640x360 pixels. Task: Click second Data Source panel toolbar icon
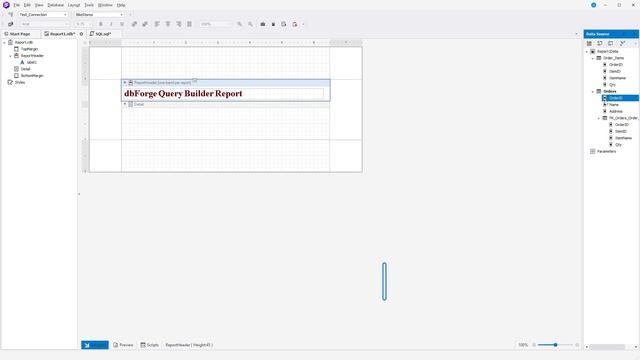coord(600,43)
